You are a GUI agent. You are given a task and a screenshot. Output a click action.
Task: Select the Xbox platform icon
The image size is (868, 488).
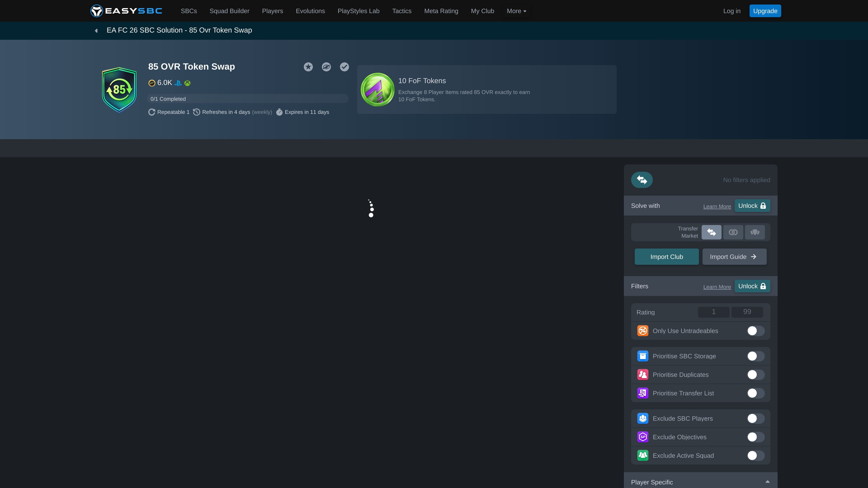[x=187, y=83]
